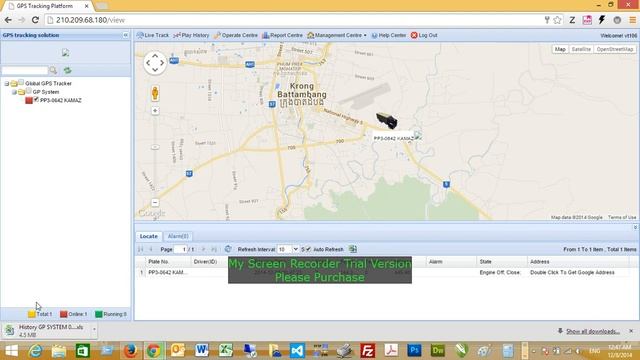Open Excel from the taskbar
This screenshot has height=360, width=640.
click(x=225, y=351)
